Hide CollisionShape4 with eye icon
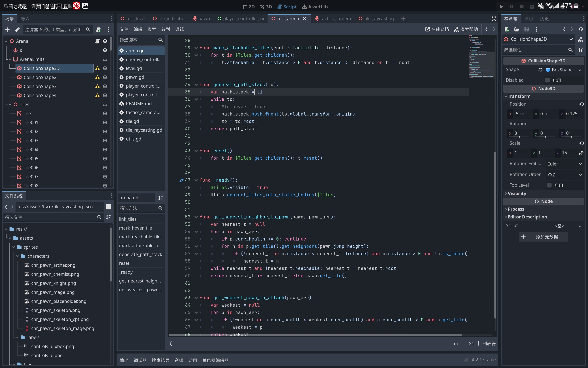Viewport: 588px width, 368px height. [105, 95]
